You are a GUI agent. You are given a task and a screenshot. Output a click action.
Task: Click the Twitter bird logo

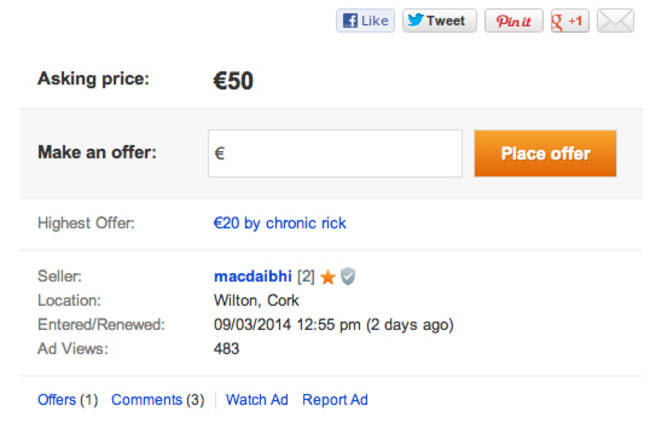416,19
